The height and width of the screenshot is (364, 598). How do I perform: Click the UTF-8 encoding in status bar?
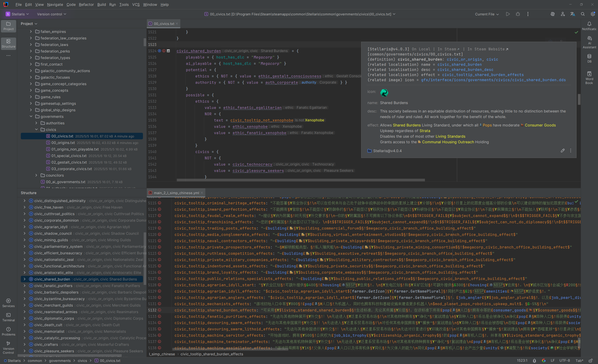coord(565,360)
